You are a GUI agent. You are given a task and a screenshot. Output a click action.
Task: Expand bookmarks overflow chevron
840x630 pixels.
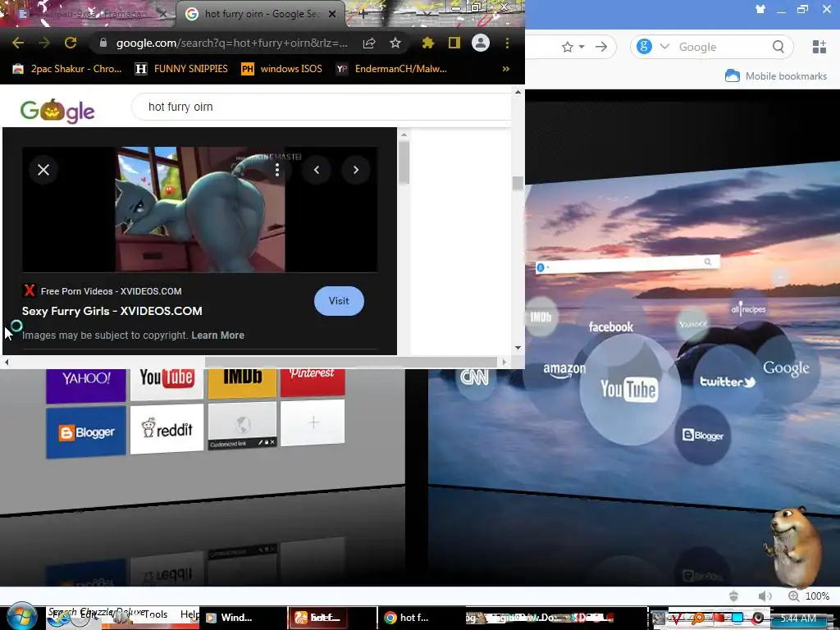coord(505,69)
